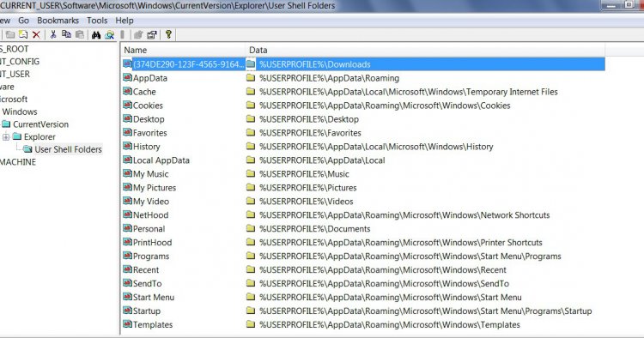Click the %USERPROFILE%\Desktop data cell
This screenshot has height=338, width=644.
pos(309,119)
